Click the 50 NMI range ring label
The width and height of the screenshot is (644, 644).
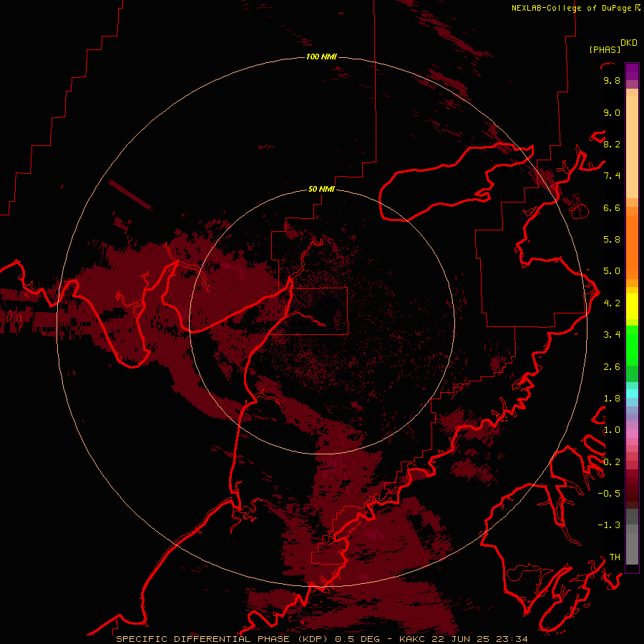(321, 189)
